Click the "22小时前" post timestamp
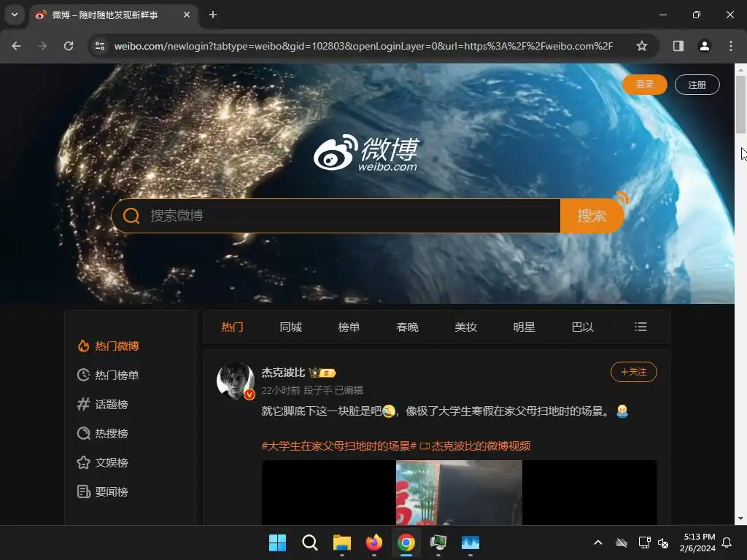 [281, 391]
